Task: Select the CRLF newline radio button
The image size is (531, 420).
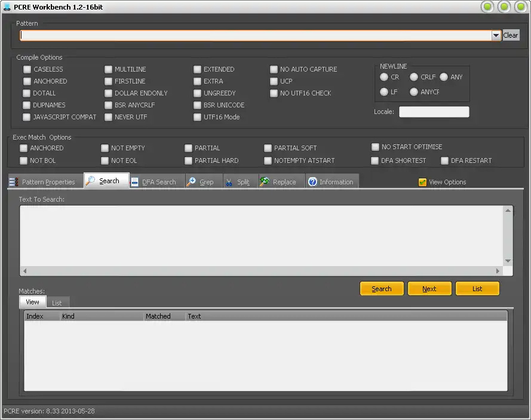Action: tap(414, 77)
